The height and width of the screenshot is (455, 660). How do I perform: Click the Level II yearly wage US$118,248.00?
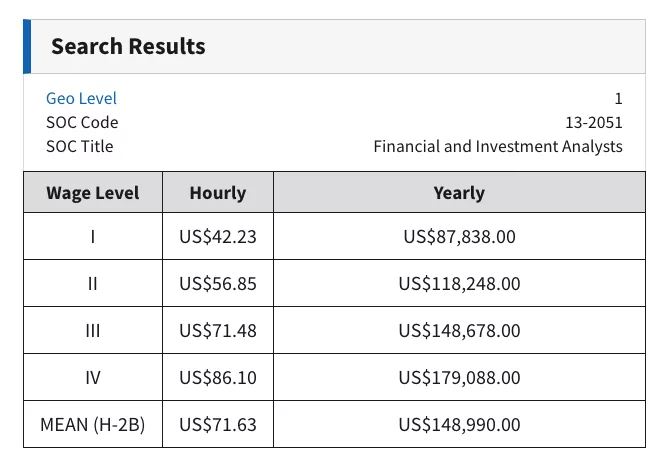(x=459, y=284)
